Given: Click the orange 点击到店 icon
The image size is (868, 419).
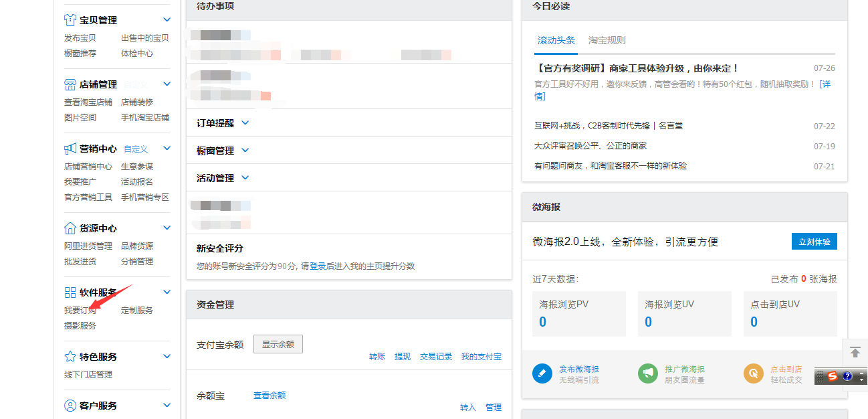Looking at the screenshot, I should point(754,373).
